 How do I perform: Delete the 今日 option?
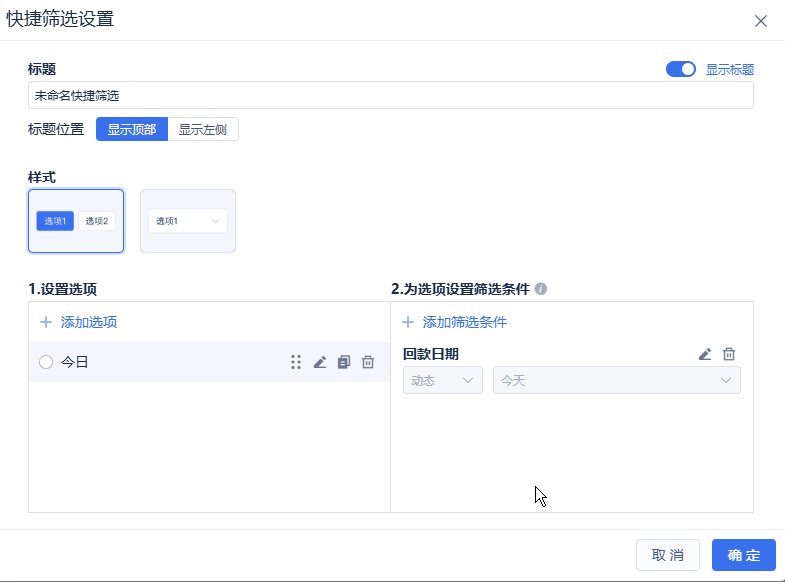pyautogui.click(x=368, y=362)
